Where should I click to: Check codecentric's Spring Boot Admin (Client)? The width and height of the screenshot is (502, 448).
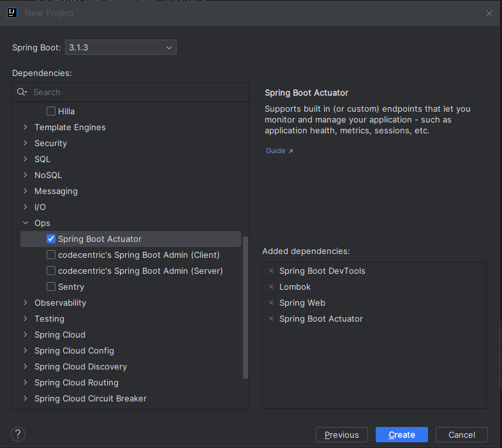(x=51, y=255)
